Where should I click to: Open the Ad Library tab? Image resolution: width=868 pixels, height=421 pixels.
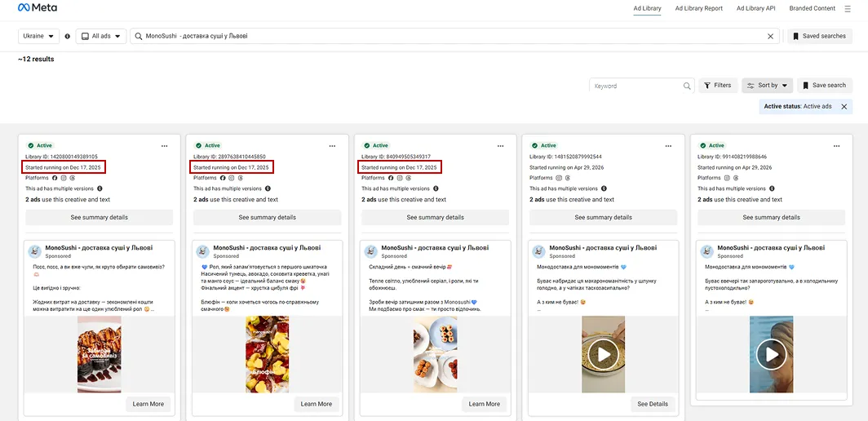tap(647, 8)
